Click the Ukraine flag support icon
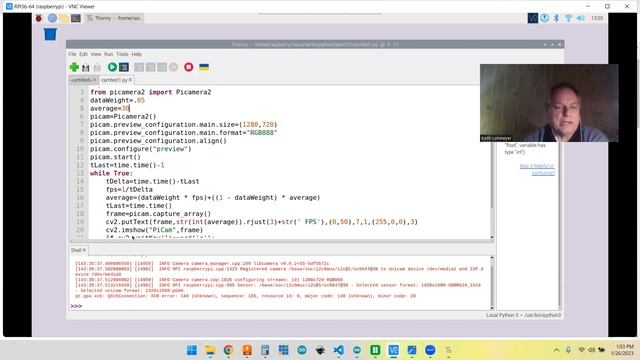 tap(204, 67)
